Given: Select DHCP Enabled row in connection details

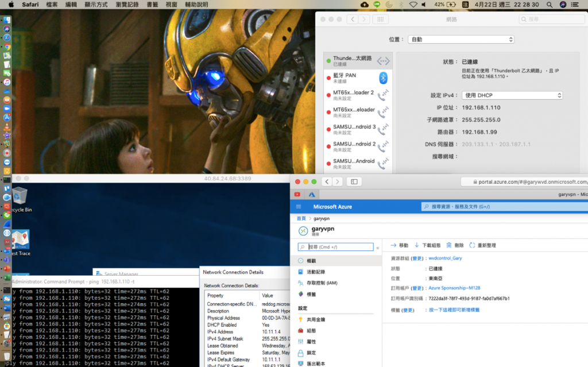Looking at the screenshot, I should [247, 325].
